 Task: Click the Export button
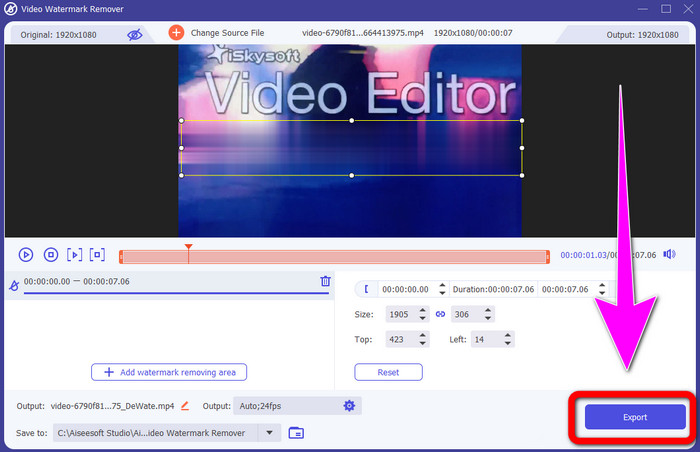(635, 417)
